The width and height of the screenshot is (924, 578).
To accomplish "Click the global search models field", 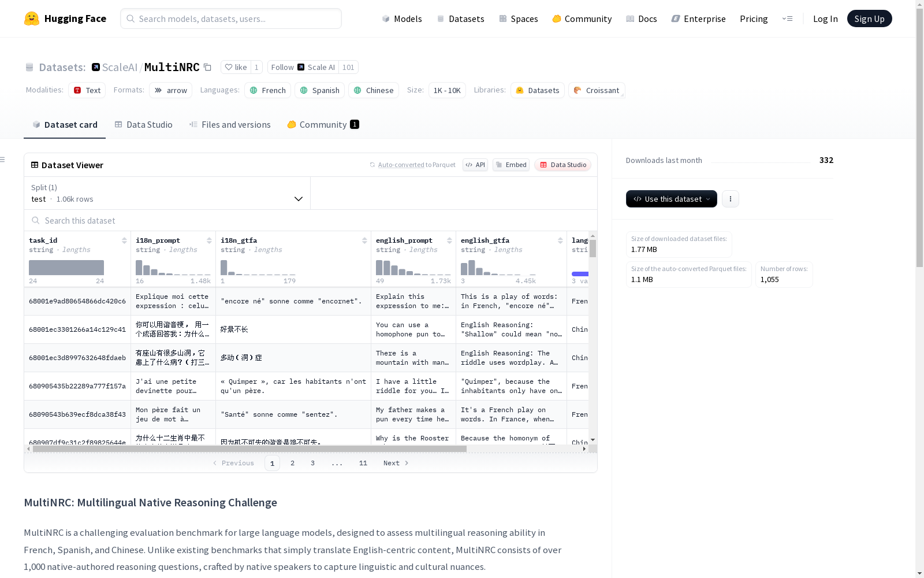I will [x=231, y=18].
